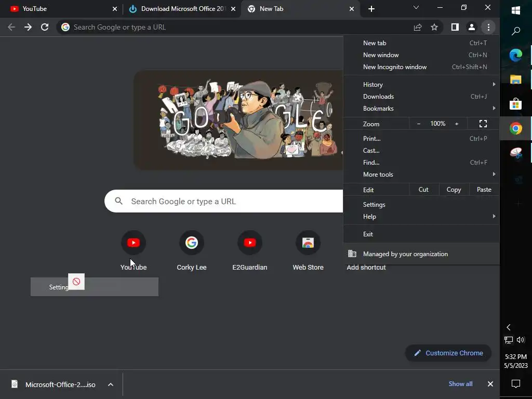Viewport: 532px width, 399px height.
Task: Close the YouTube tab
Action: coord(115,9)
